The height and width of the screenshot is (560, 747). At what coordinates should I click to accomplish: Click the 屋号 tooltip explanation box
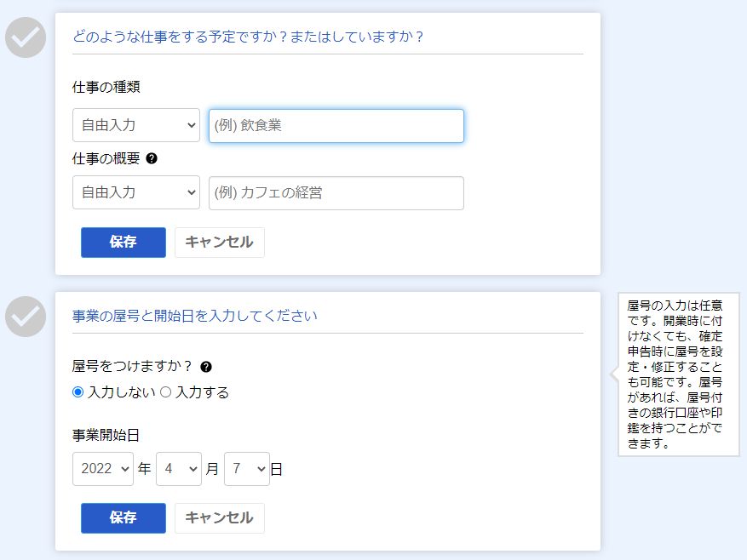point(678,374)
